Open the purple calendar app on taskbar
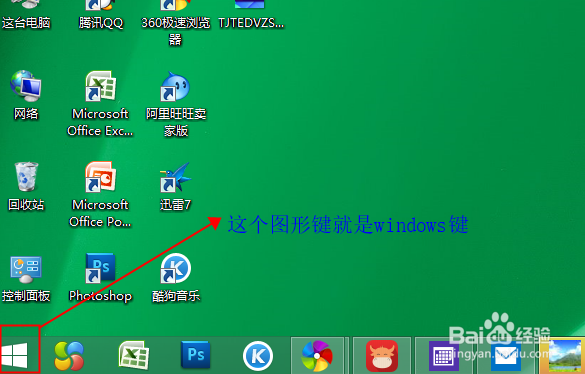Screen dimensions: 585x374 coord(443,356)
